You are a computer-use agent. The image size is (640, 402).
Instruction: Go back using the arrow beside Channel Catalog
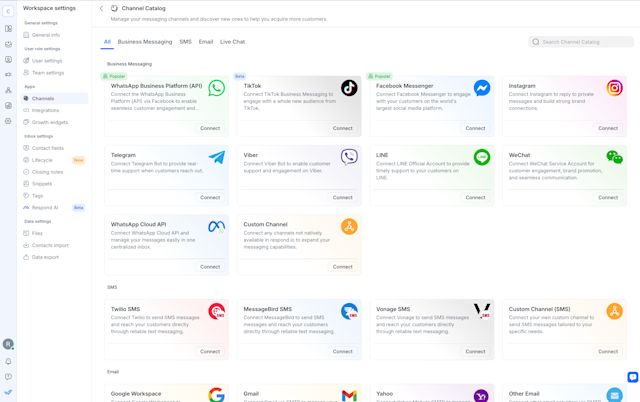(x=101, y=8)
